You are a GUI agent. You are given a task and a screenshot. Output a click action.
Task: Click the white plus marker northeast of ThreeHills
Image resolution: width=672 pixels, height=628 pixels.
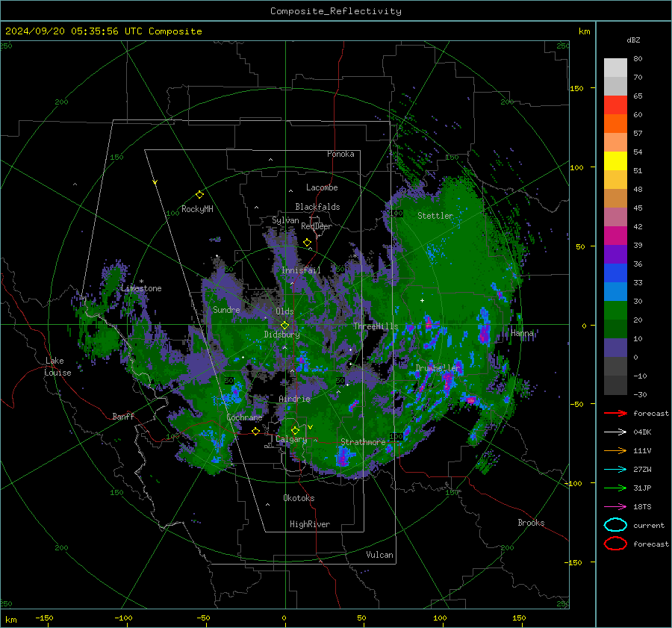point(422,300)
